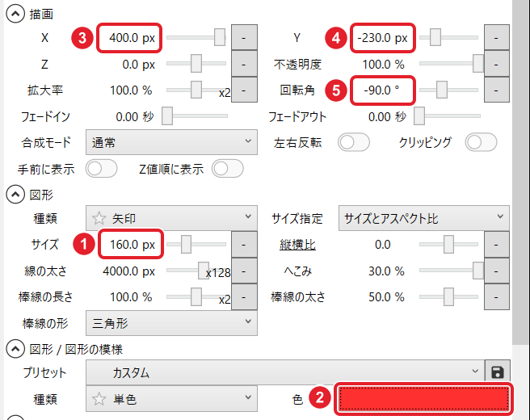Click the minus button next to サイズ
Viewport: 530px width, 420px height.
click(244, 244)
